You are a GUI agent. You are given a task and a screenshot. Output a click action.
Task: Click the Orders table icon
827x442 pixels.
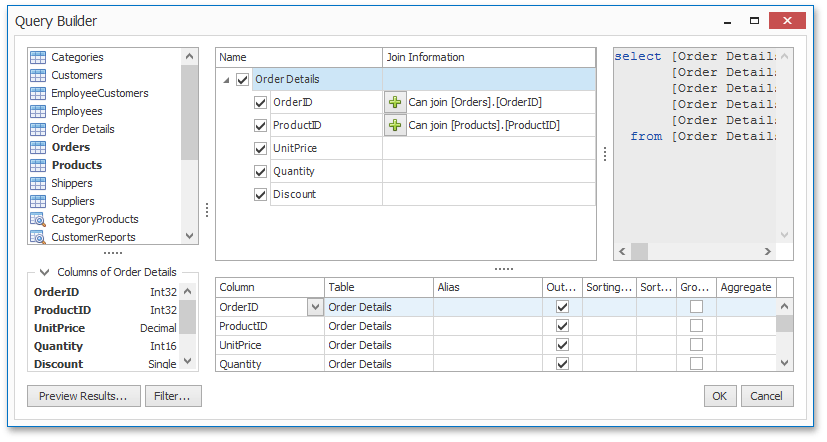tap(38, 147)
